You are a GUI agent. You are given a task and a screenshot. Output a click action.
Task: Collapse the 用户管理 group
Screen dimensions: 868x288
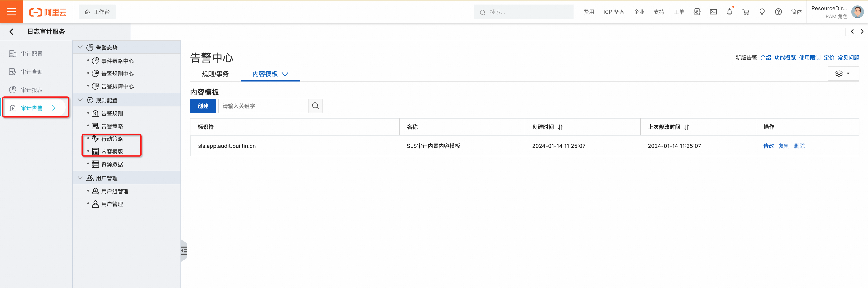pyautogui.click(x=80, y=178)
